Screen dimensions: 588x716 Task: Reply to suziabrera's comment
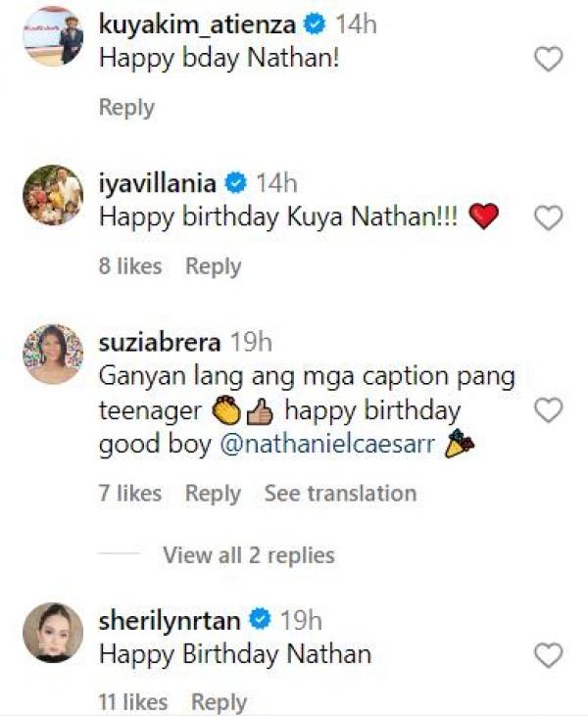(x=213, y=494)
